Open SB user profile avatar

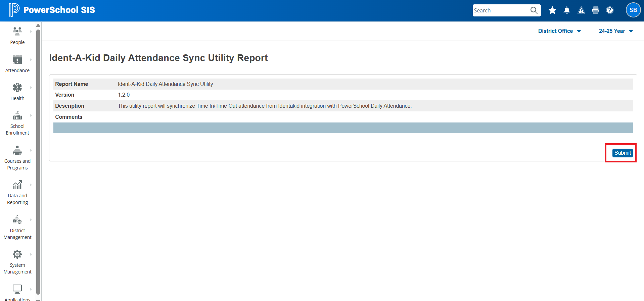pos(633,10)
